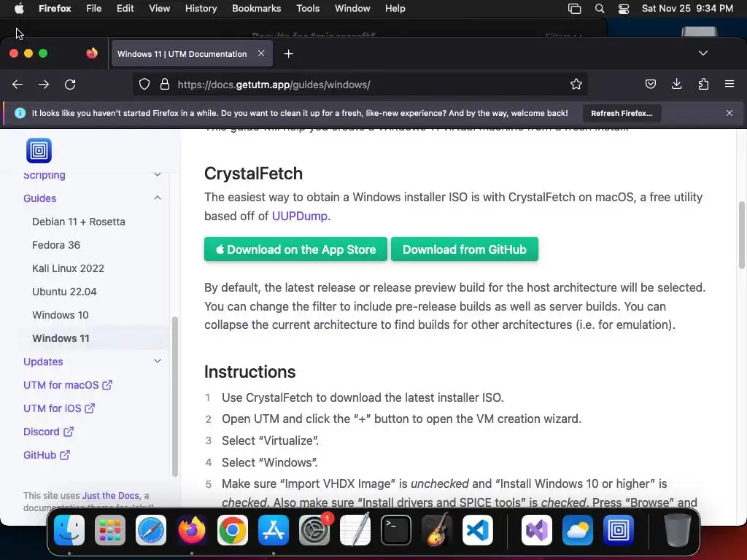Click the UTM logo in the sidebar
747x560 pixels.
pyautogui.click(x=39, y=150)
